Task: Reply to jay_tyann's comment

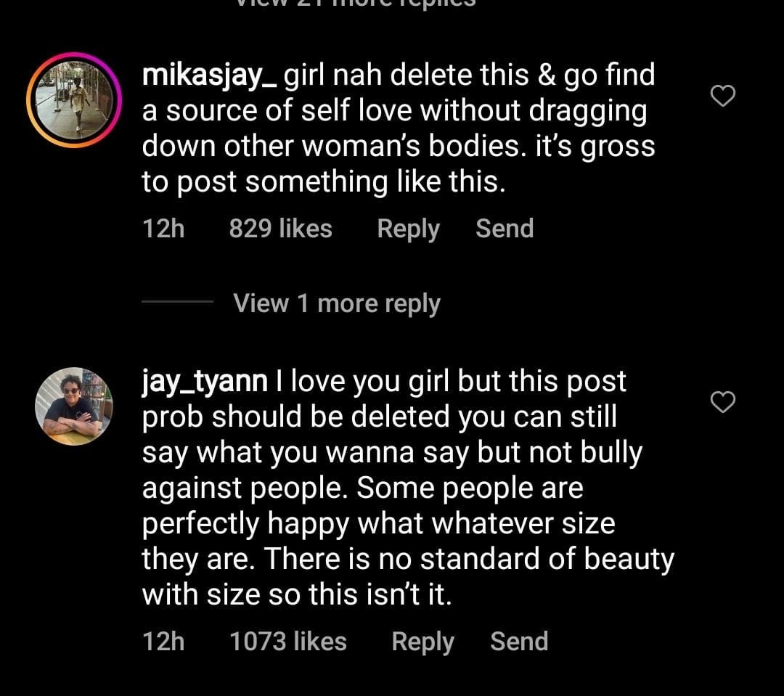Action: [x=422, y=642]
